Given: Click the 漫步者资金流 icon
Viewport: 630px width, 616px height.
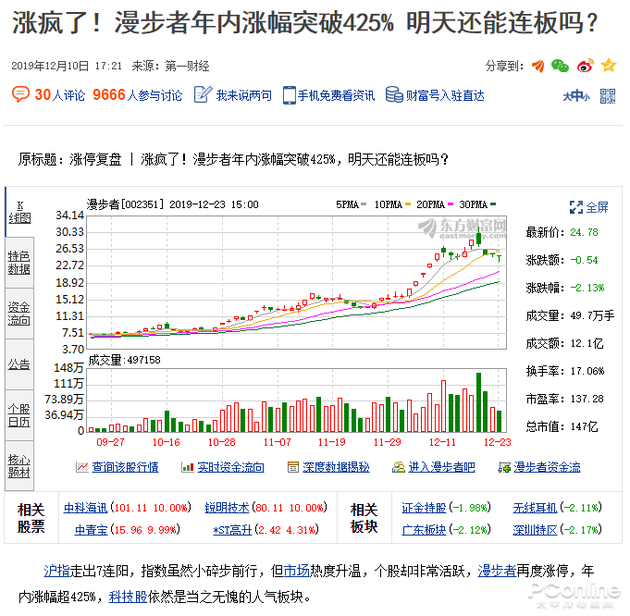Looking at the screenshot, I should (x=504, y=467).
